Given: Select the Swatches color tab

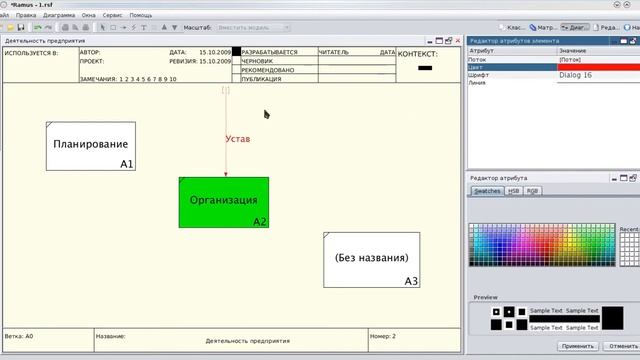Looking at the screenshot, I should pyautogui.click(x=487, y=191).
